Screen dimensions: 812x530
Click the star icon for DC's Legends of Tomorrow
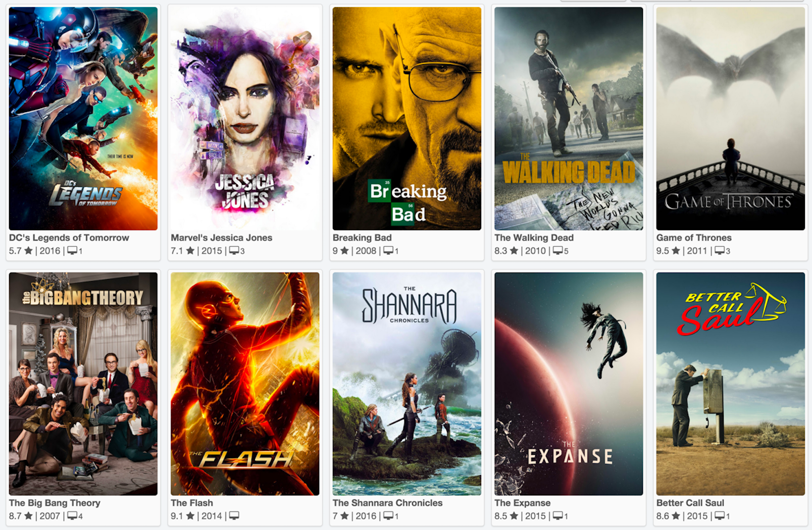coord(28,250)
